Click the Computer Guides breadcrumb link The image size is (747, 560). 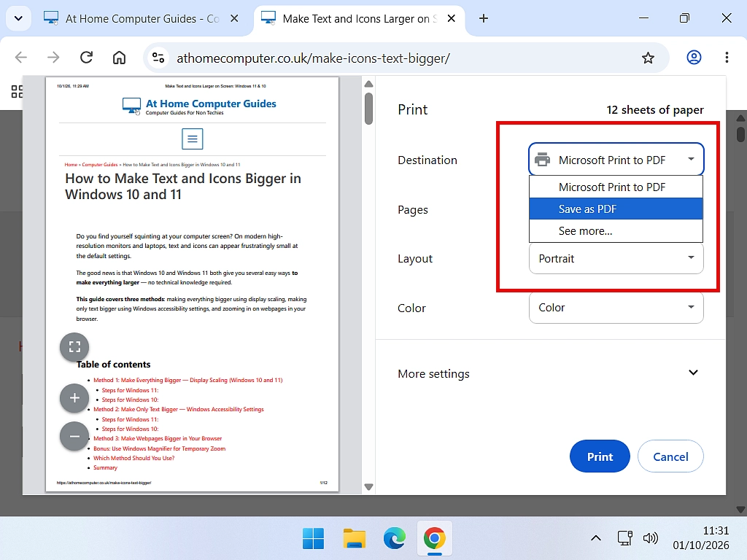(99, 165)
